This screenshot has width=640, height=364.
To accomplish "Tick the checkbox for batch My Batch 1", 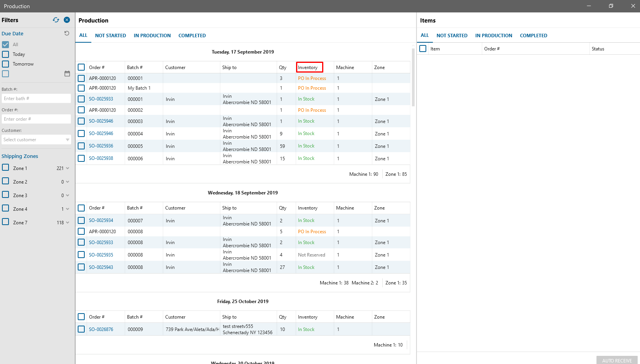I will click(x=81, y=88).
